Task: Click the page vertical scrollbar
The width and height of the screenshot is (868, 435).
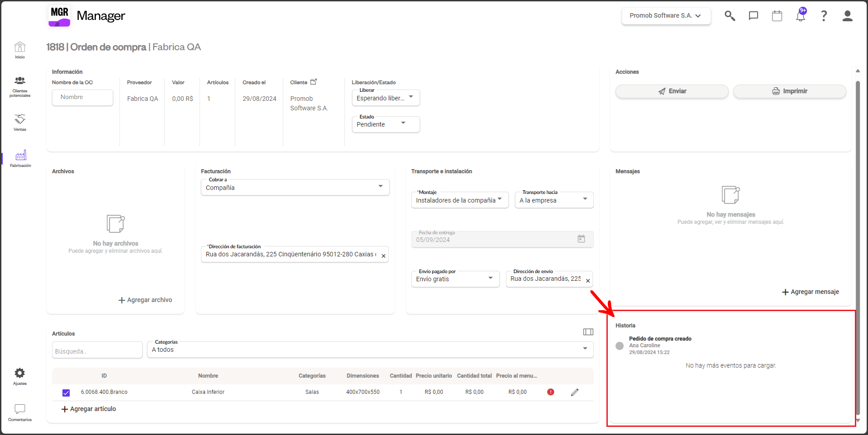Action: click(858, 248)
